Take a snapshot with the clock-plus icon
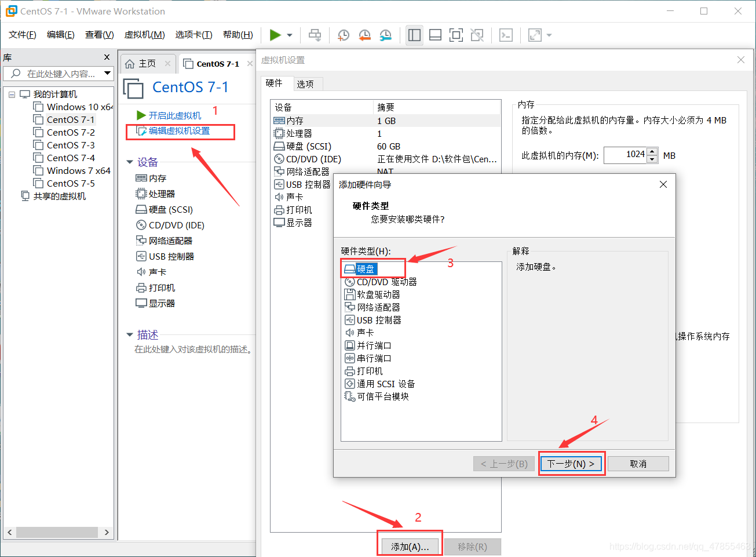756x557 pixels. point(344,35)
